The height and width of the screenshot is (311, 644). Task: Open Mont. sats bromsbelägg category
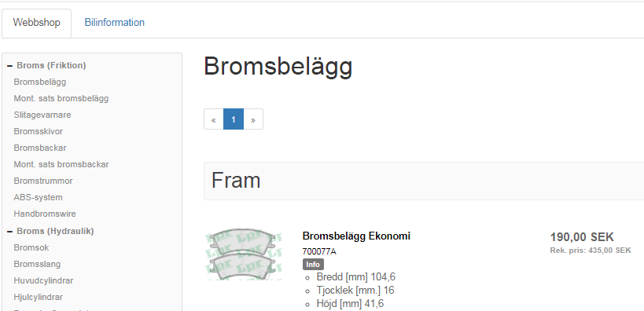[x=61, y=98]
